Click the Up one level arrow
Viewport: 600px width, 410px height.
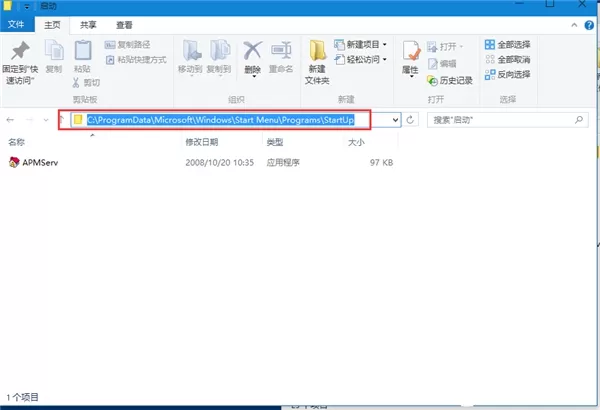click(x=62, y=119)
